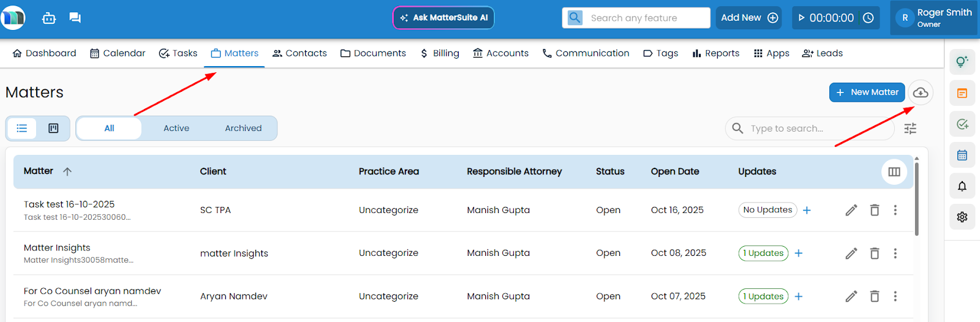
Task: Ask MatterSuite AI button
Action: [443, 18]
